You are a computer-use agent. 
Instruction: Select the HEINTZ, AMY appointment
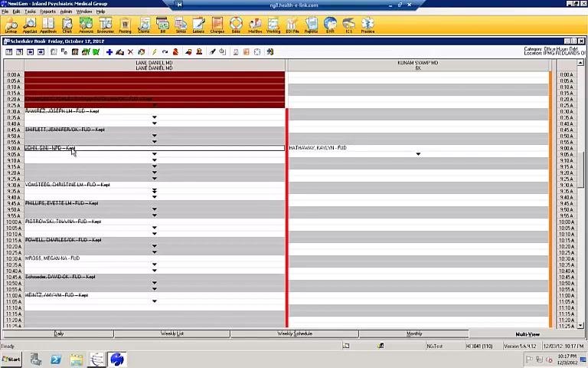(x=57, y=295)
